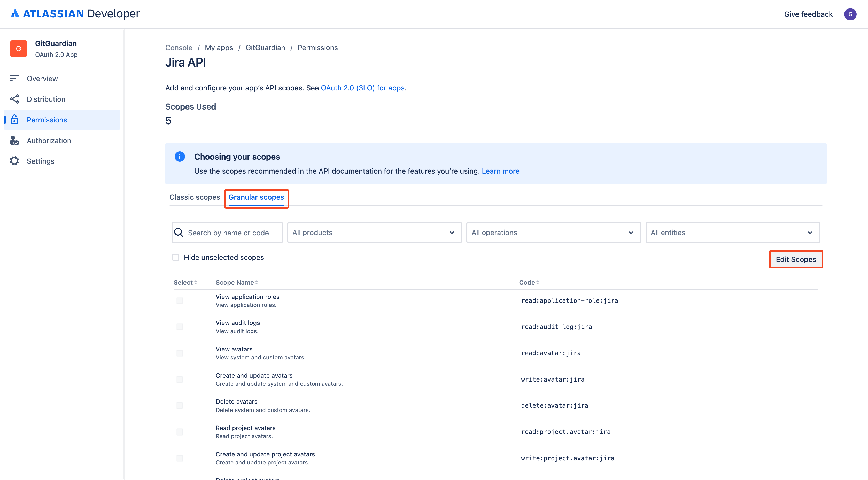Go to Console breadcrumb

point(179,48)
